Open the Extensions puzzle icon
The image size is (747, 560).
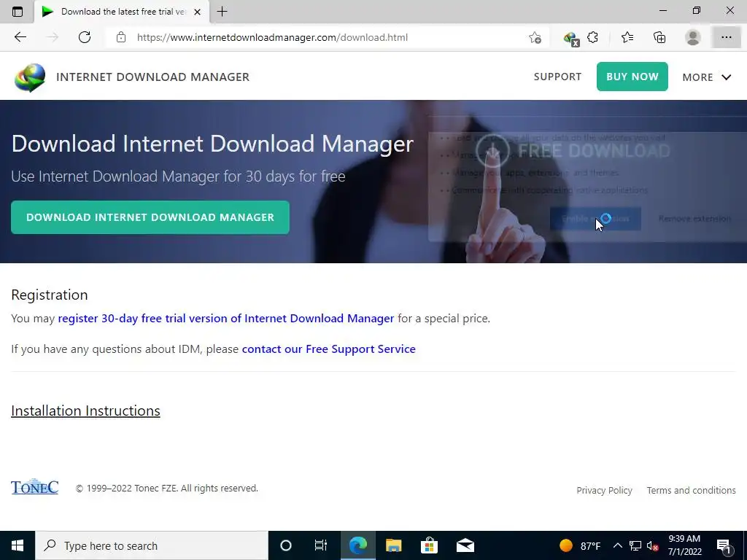pos(592,37)
